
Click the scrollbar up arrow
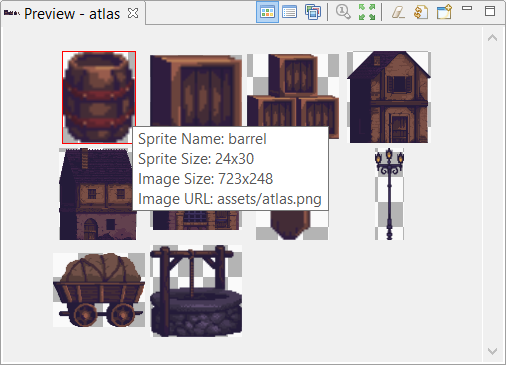coord(492,38)
